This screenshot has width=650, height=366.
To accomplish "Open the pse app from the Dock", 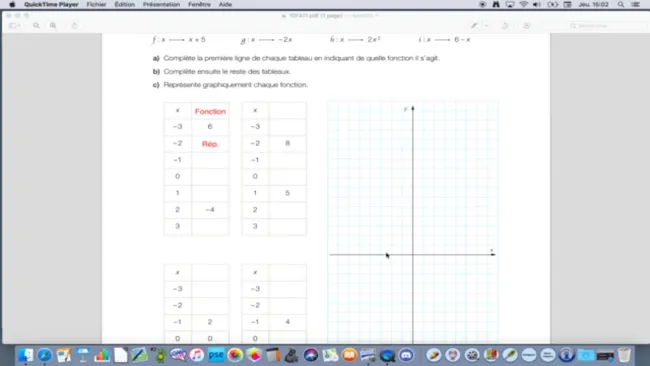I will pos(216,355).
